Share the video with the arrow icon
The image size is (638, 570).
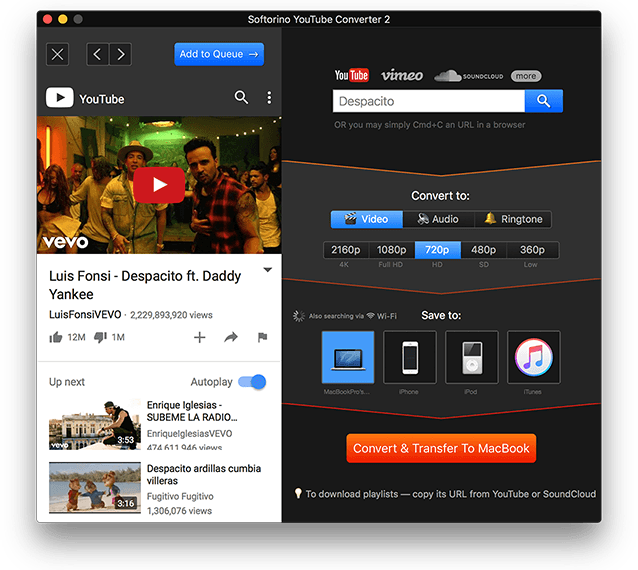231,337
